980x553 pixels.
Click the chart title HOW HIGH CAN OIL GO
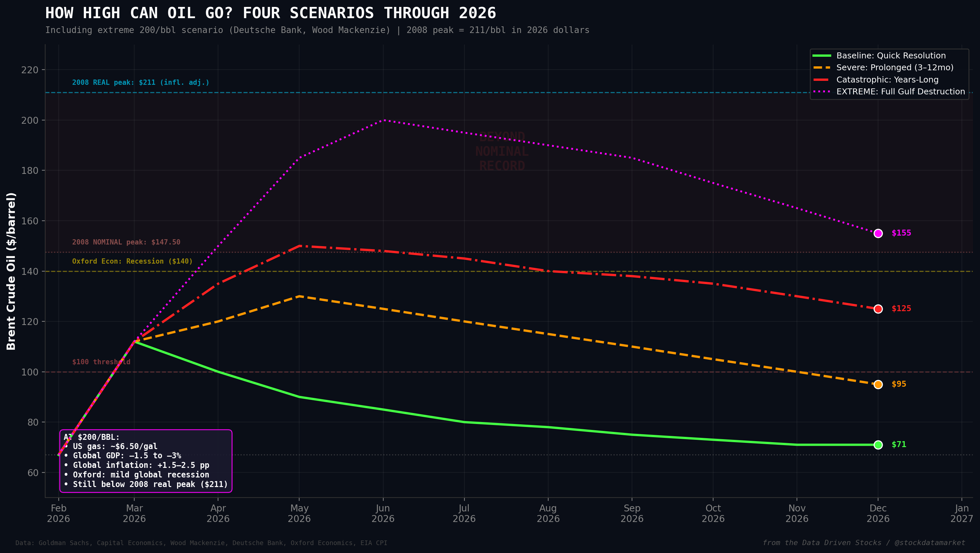[270, 13]
